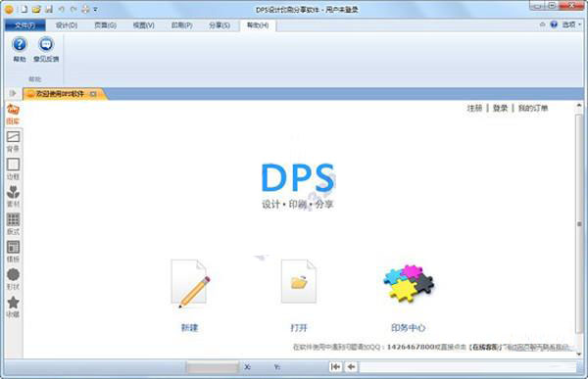Image resolution: width=588 pixels, height=379 pixels.
Task: Click the save icon in quick access toolbar
Action: [x=49, y=10]
